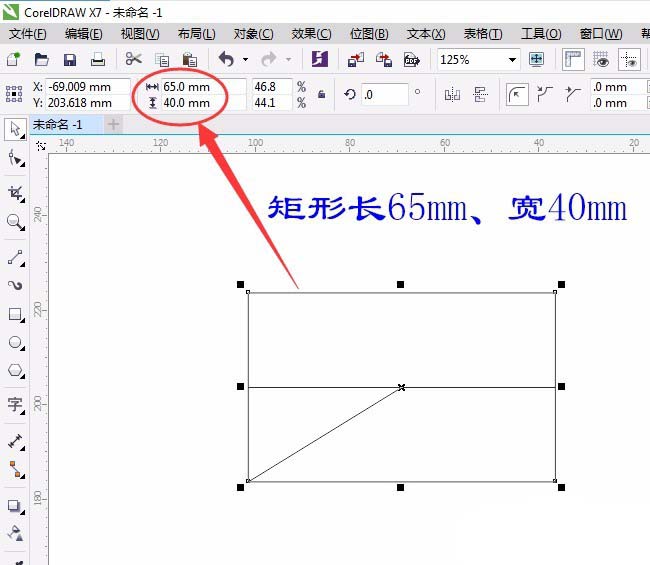The width and height of the screenshot is (650, 565).
Task: Import a file
Action: point(356,60)
